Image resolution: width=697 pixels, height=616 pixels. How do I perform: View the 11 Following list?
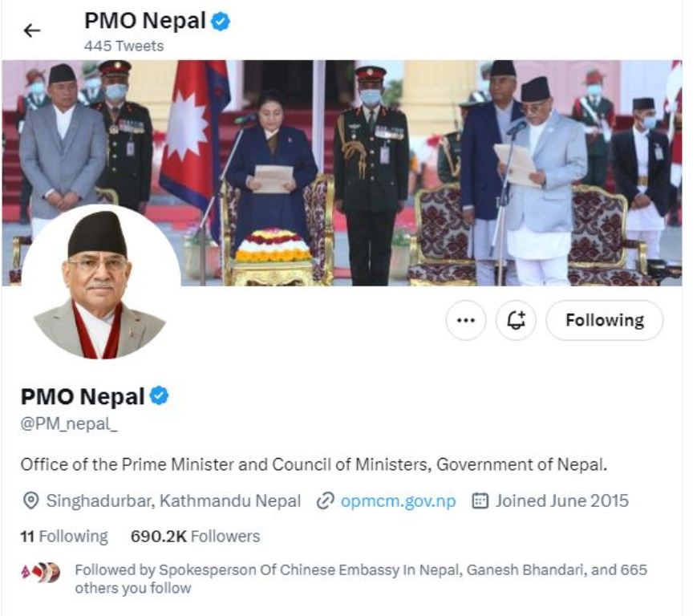point(64,536)
